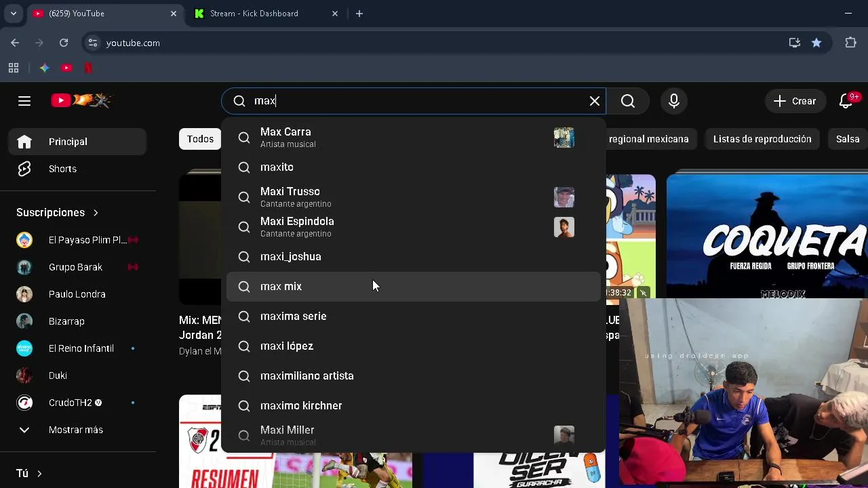Image resolution: width=868 pixels, height=488 pixels.
Task: Expand the Suscripciones section arrow
Action: tap(96, 213)
